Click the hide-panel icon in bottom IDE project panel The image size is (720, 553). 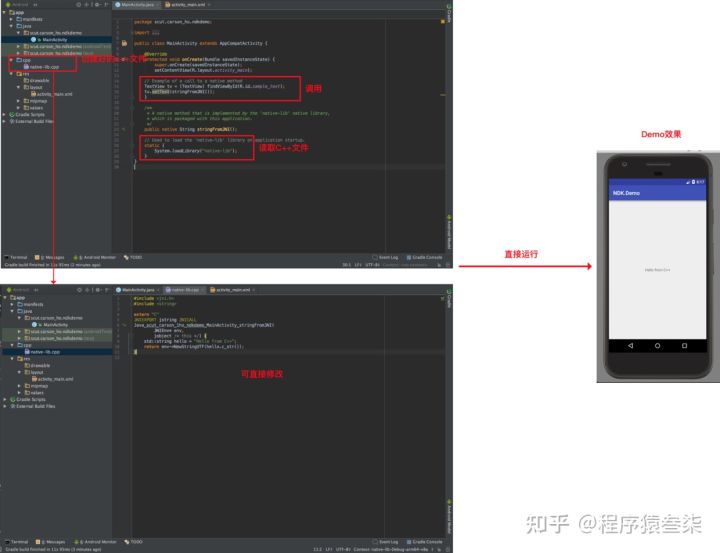coord(107,290)
